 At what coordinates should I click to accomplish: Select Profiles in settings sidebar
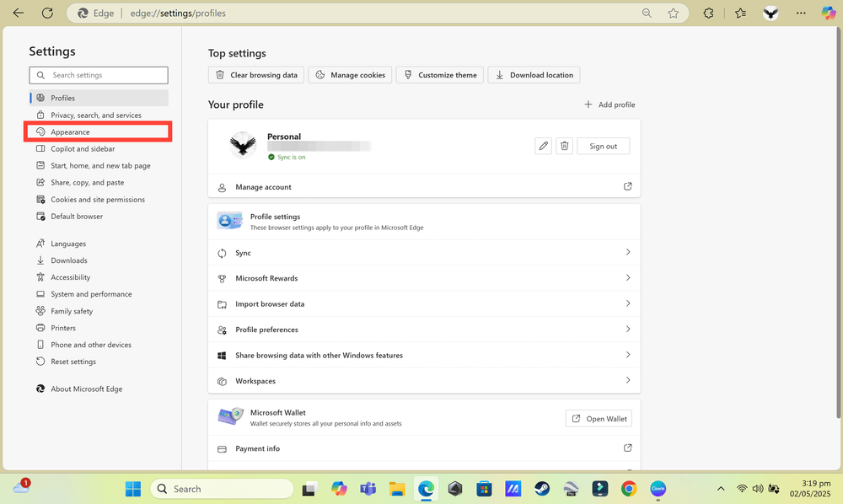(x=99, y=98)
